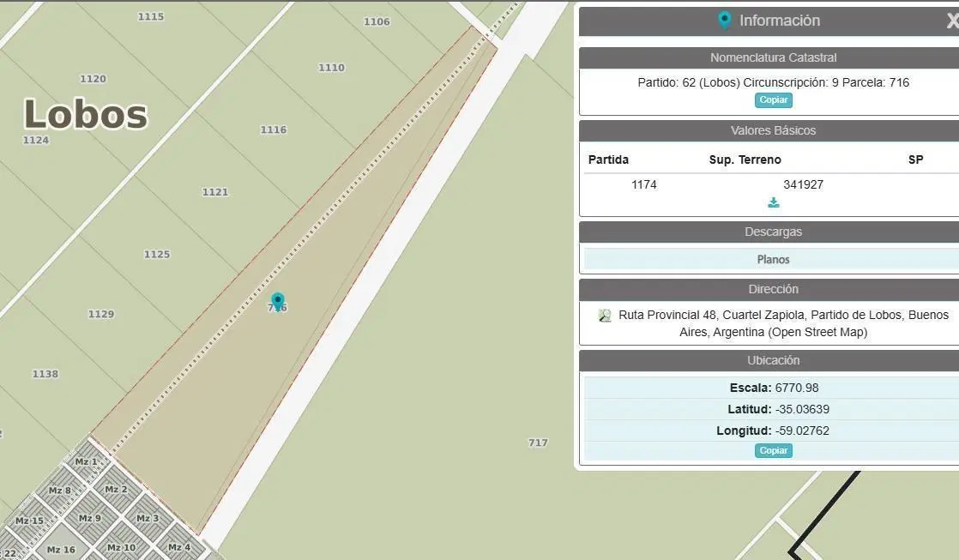Viewport: 959px width, 560px height.
Task: Copy the Ubicación coordinates
Action: click(774, 450)
